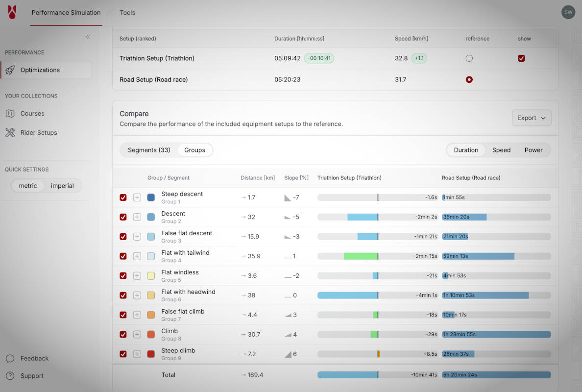Image resolution: width=582 pixels, height=392 pixels.
Task: Uncheck show for Triathlon Setup
Action: tap(521, 58)
